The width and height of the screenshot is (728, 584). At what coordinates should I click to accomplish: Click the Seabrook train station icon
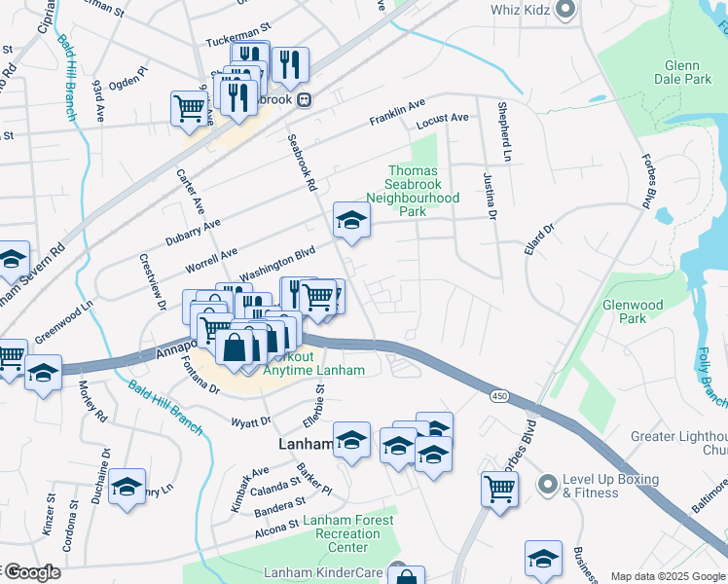[305, 100]
